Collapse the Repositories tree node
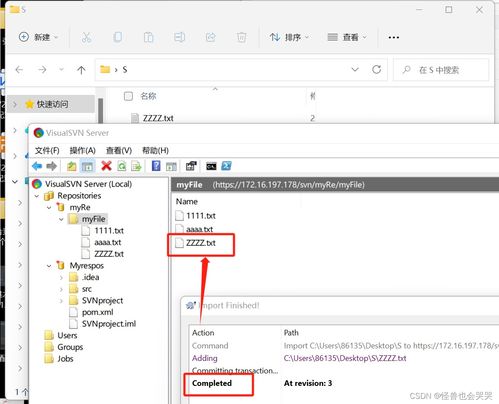 click(x=37, y=196)
